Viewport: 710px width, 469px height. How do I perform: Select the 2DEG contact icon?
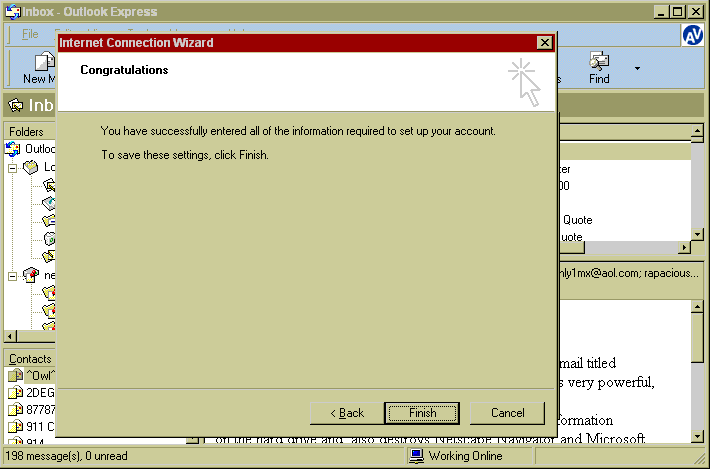tap(15, 392)
